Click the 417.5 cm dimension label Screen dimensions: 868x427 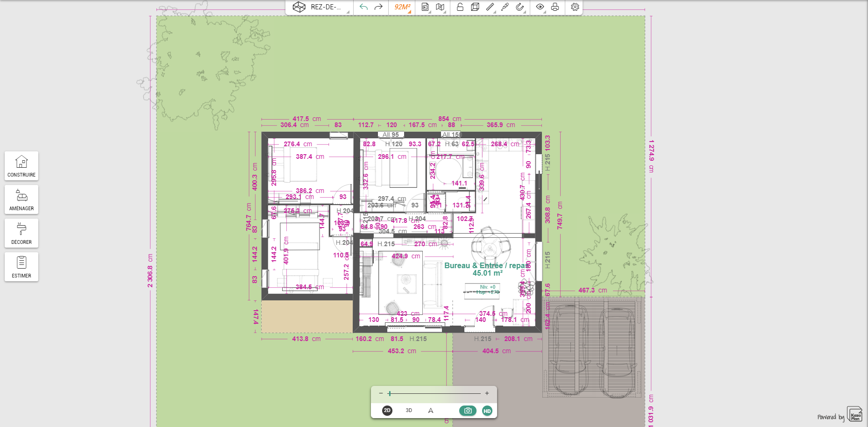[x=307, y=119]
